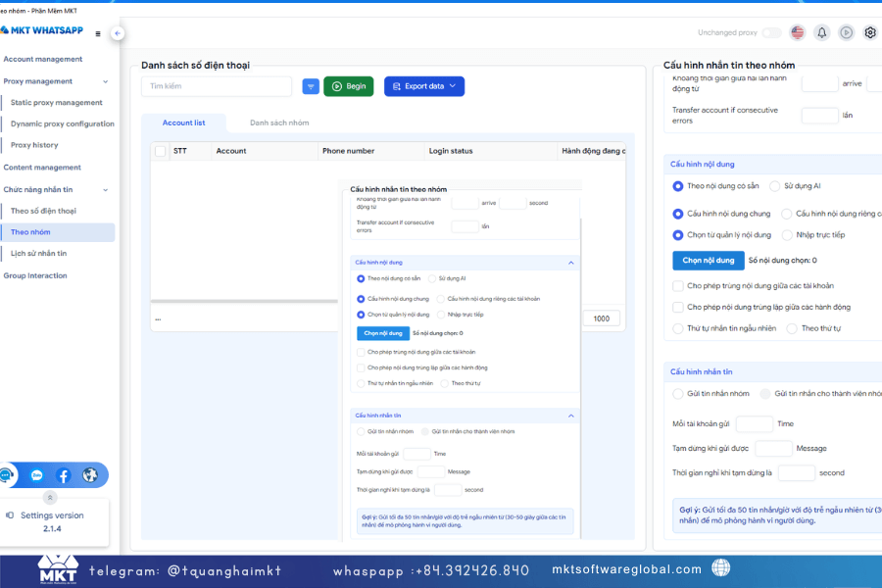Collapse the Proxy management sidebar section

tap(107, 81)
